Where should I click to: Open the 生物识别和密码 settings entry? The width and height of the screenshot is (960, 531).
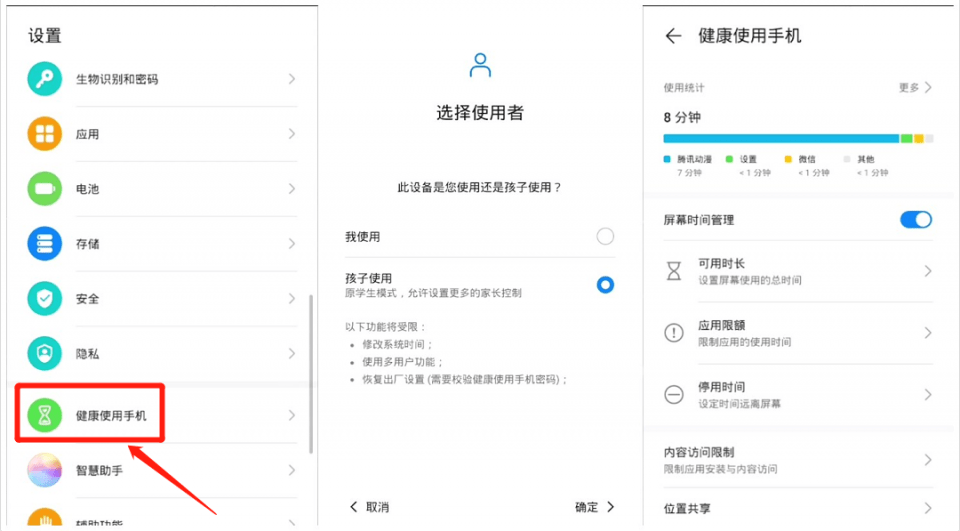162,79
